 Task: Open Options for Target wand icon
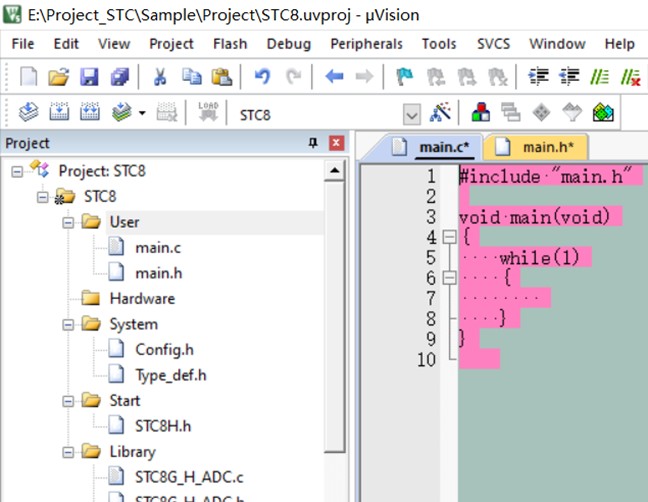coord(440,112)
